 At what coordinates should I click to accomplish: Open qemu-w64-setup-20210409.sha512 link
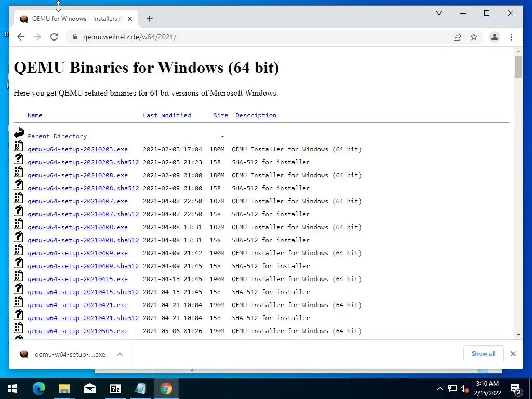83,266
